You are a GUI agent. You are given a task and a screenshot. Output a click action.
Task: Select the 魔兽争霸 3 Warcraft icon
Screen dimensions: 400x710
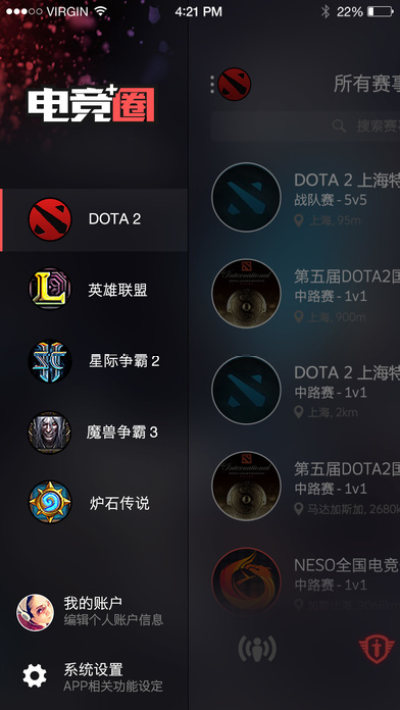tap(50, 432)
